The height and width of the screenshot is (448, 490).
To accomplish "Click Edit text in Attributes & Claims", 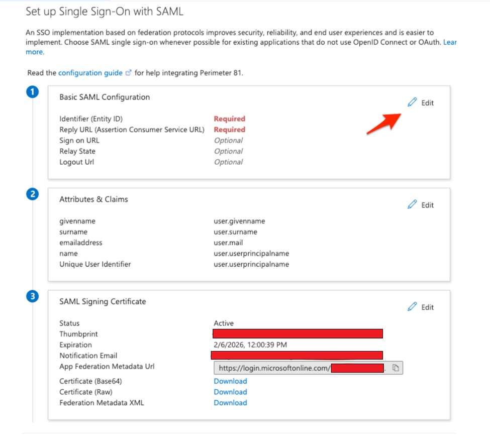I will (427, 205).
